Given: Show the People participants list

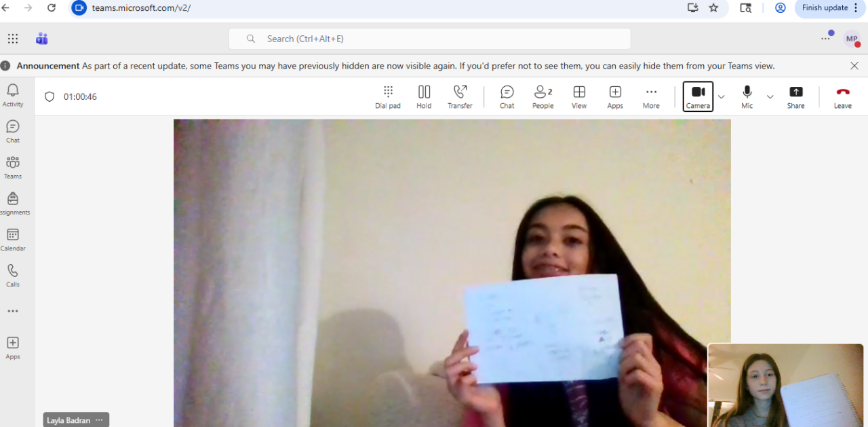Looking at the screenshot, I should click(542, 97).
